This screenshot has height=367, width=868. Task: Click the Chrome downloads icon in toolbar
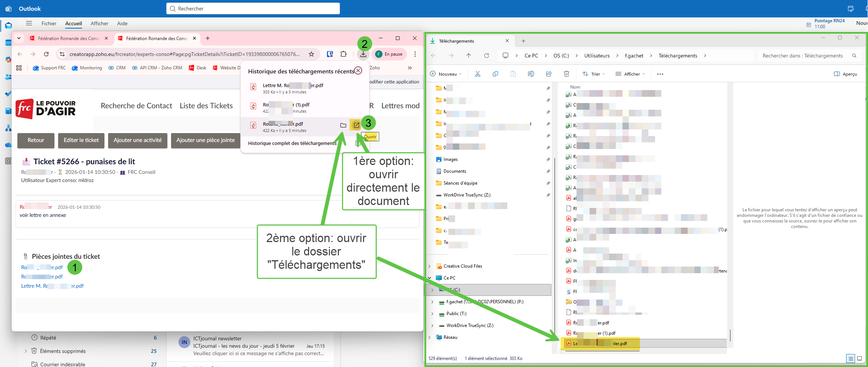click(363, 54)
